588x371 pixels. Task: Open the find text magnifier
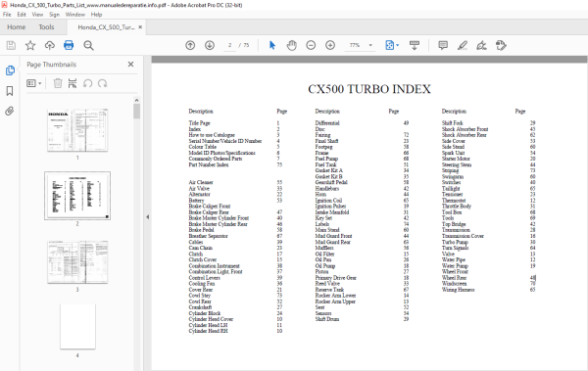coord(88,46)
